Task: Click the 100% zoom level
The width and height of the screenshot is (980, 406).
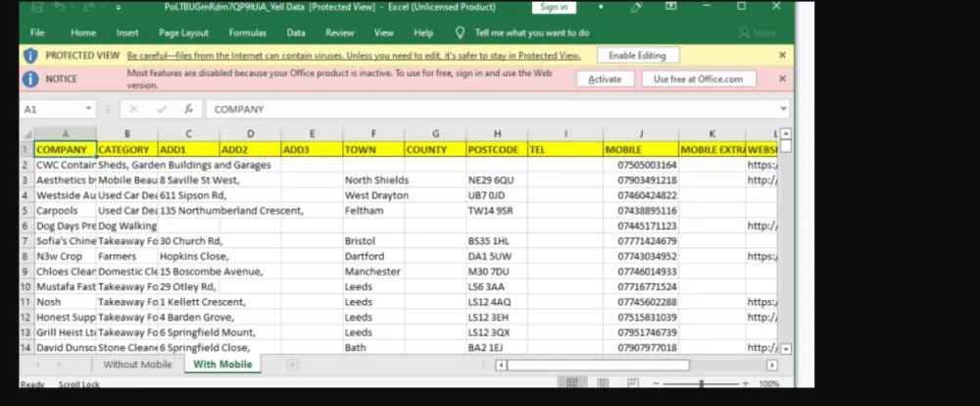Action: tap(768, 383)
